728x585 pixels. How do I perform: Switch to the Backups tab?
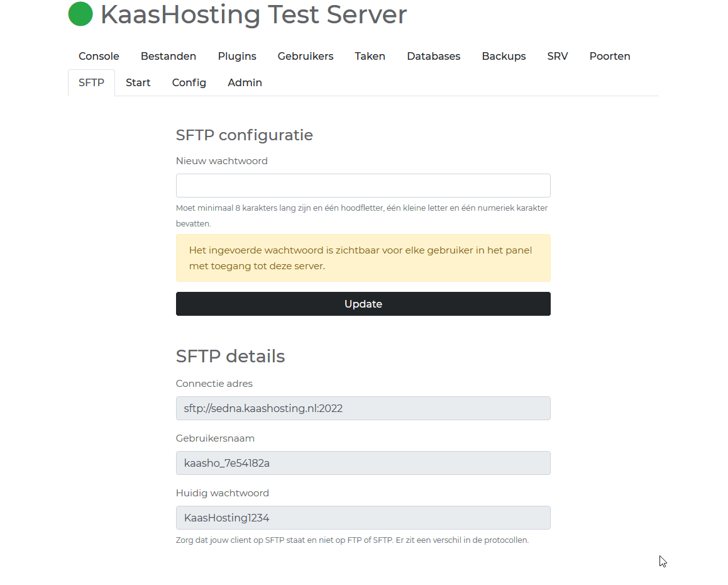504,56
